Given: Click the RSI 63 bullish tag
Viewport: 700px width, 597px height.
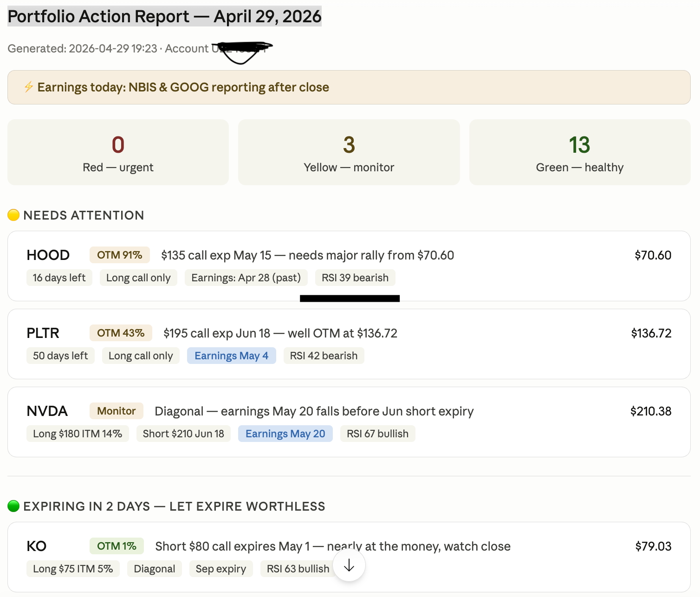Looking at the screenshot, I should [298, 569].
